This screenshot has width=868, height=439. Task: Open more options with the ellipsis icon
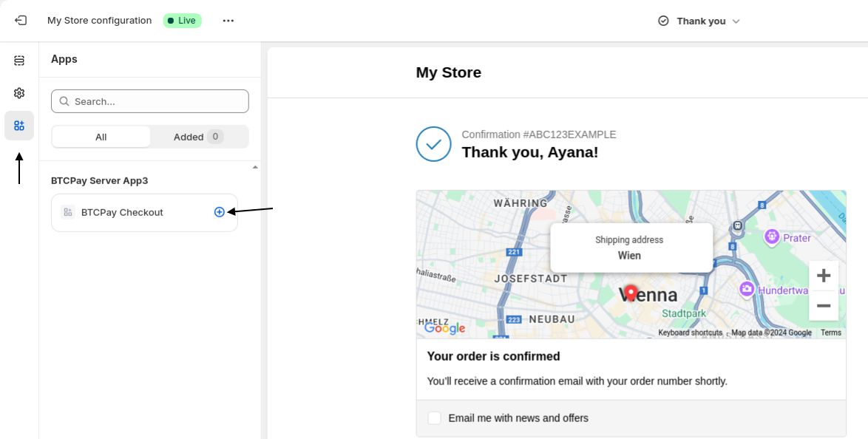point(228,20)
